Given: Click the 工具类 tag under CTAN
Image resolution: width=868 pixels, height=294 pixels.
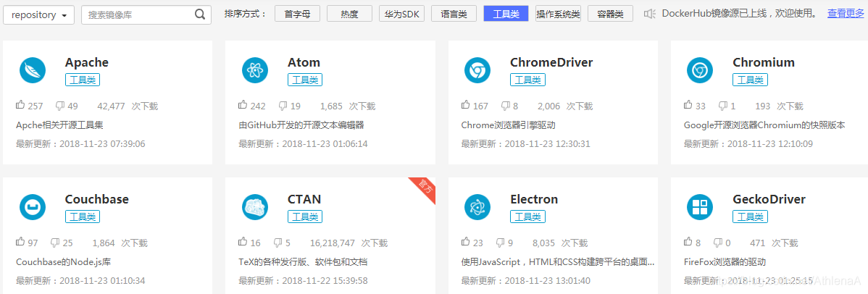Looking at the screenshot, I should point(305,217).
